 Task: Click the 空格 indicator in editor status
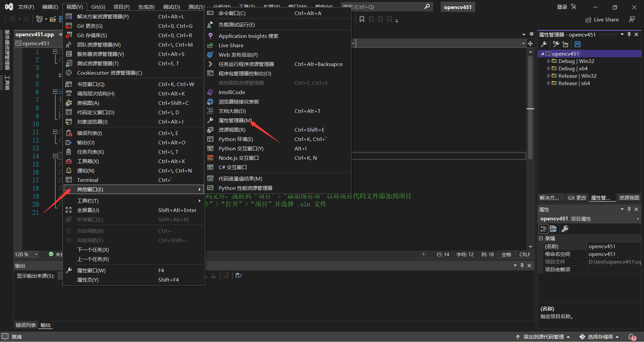(506, 255)
